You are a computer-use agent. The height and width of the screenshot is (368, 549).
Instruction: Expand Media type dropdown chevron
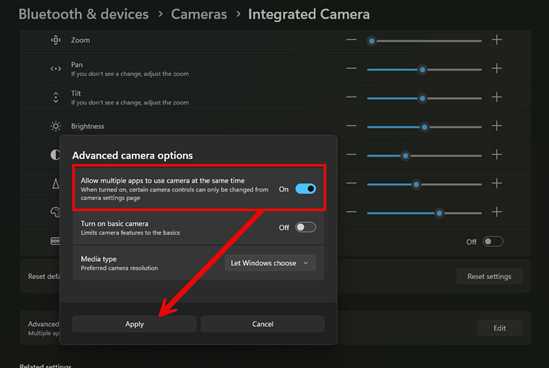306,263
